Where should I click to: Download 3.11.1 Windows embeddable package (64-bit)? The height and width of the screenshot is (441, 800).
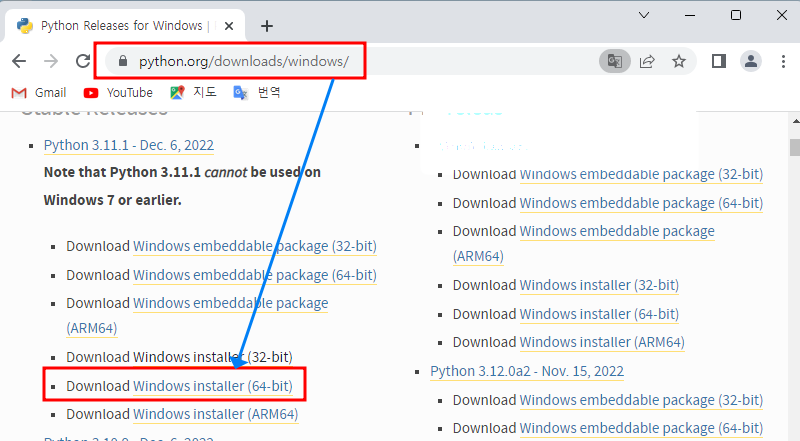point(255,275)
